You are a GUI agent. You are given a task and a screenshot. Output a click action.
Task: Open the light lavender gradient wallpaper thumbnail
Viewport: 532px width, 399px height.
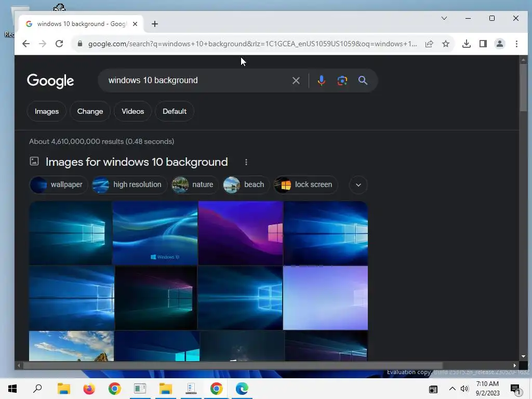(325, 298)
